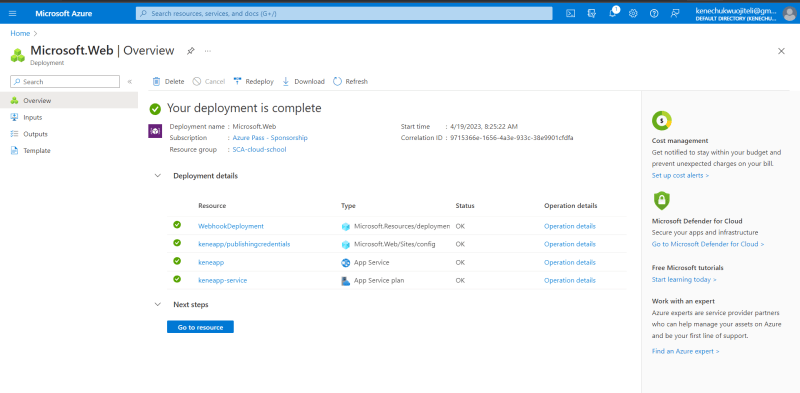The image size is (800, 393).
Task: Click the OK status in keneapp-service row
Action: point(460,280)
